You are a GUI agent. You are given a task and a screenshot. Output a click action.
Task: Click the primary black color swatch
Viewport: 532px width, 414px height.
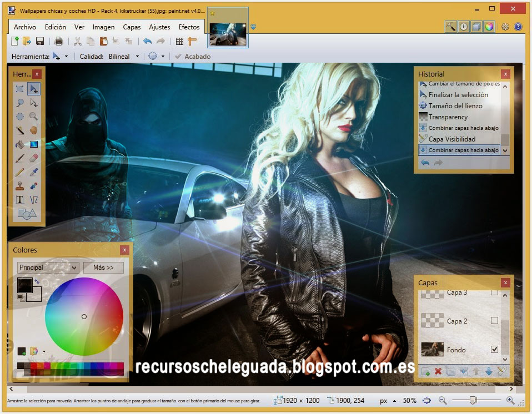pyautogui.click(x=25, y=285)
